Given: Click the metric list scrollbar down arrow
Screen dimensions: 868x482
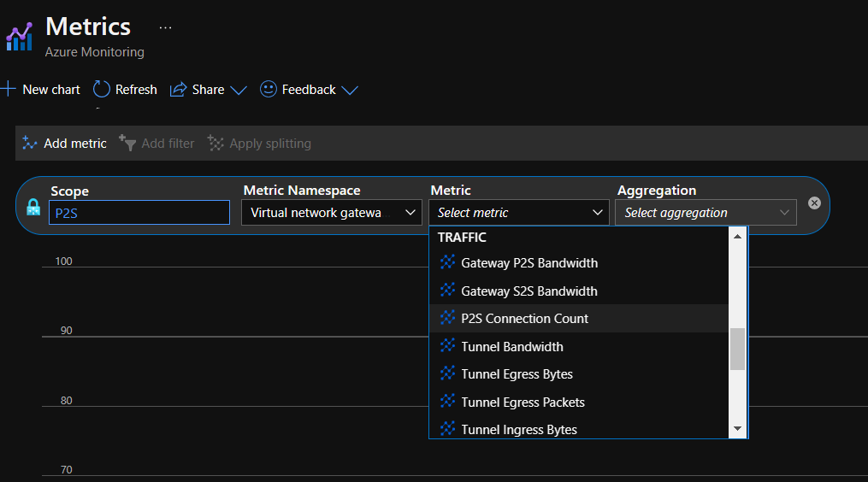Looking at the screenshot, I should pyautogui.click(x=737, y=428).
